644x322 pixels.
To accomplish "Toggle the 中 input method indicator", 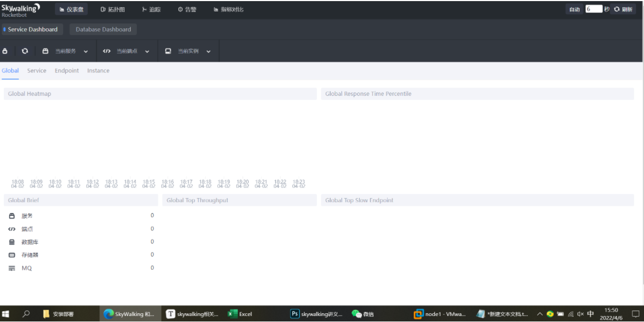I will pos(591,314).
